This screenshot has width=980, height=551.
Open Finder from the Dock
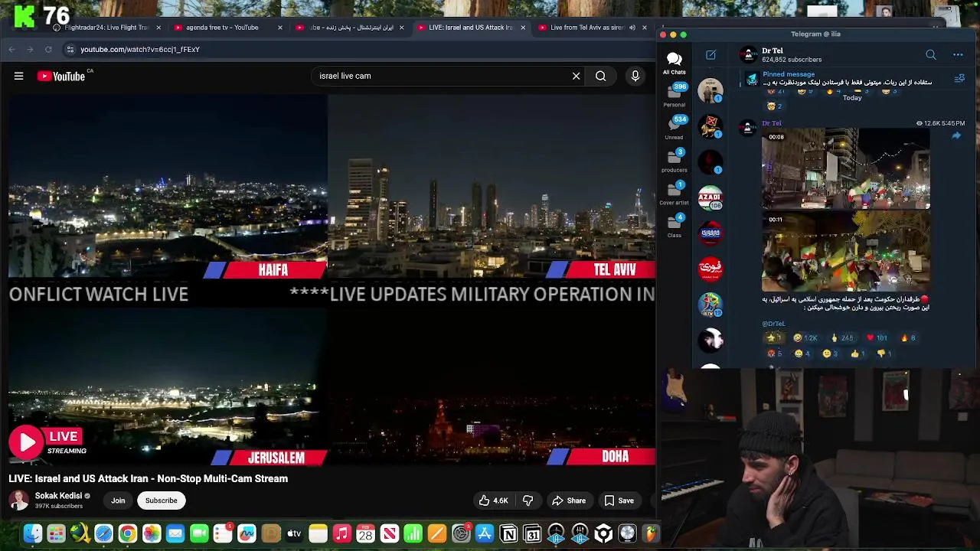pos(32,533)
